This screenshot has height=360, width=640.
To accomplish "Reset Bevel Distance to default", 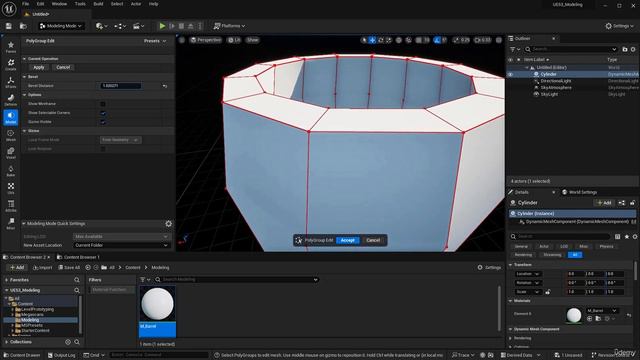I will [x=165, y=86].
